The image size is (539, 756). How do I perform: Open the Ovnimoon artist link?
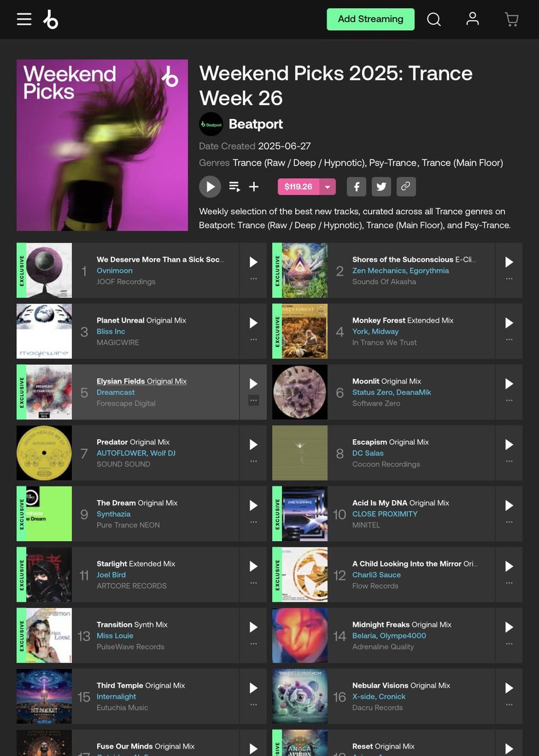click(115, 270)
